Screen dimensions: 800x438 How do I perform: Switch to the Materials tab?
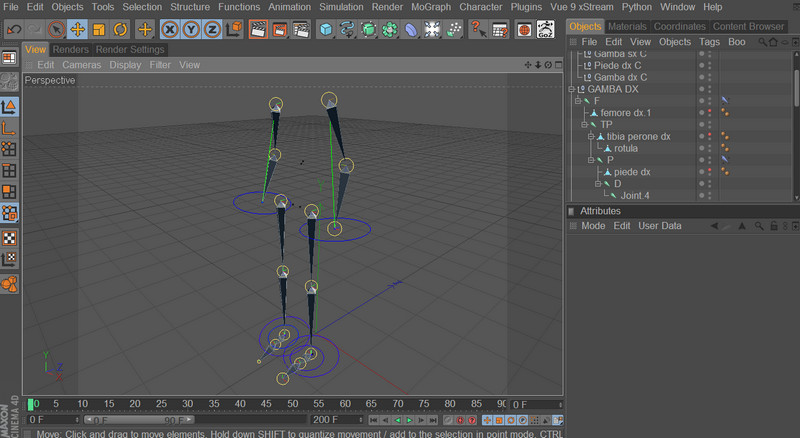click(x=627, y=26)
